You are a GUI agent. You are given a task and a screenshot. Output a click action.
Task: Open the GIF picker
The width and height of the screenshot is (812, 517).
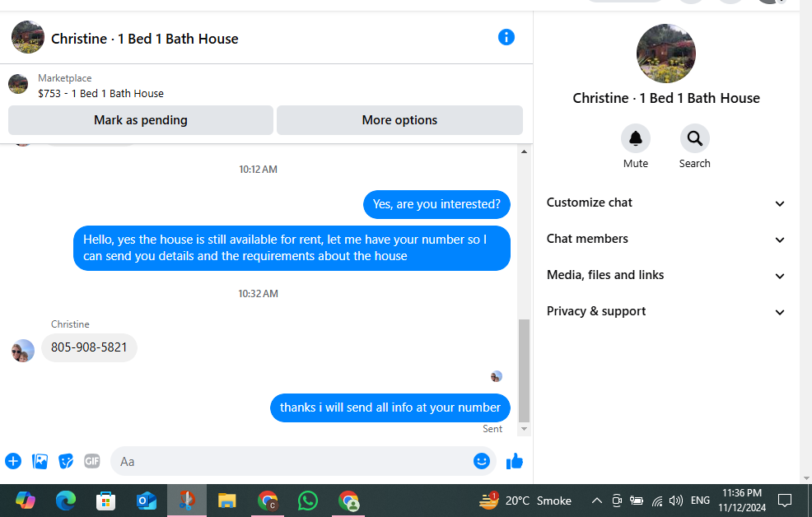point(92,461)
